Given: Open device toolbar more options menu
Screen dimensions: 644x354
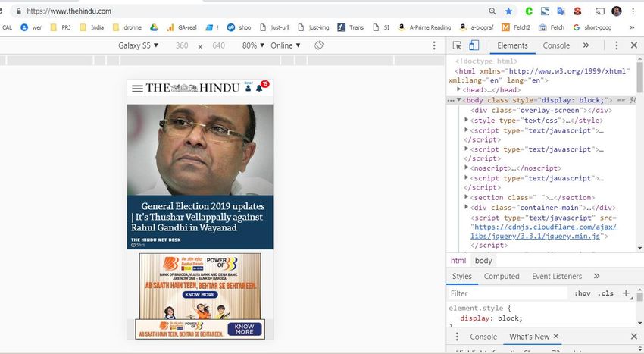Looking at the screenshot, I should (x=434, y=45).
